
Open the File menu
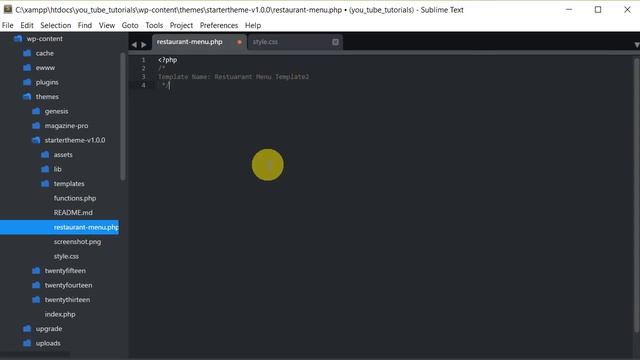(x=7, y=25)
